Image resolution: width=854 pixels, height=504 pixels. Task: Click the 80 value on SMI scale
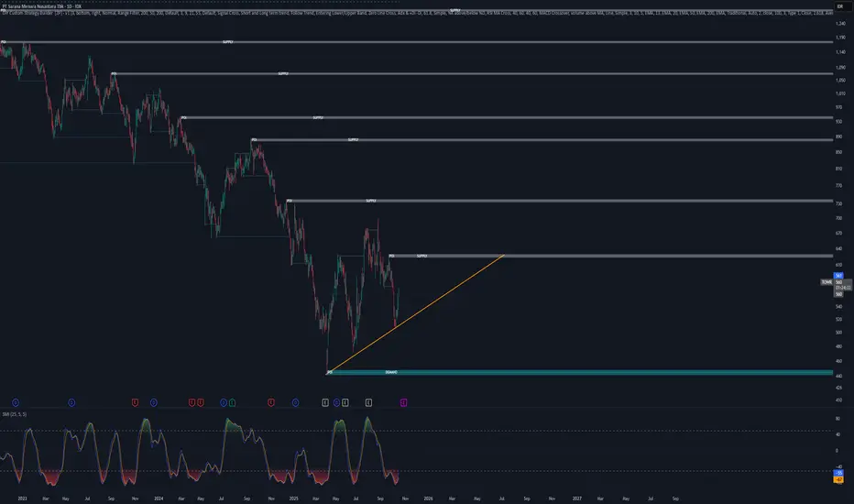[838, 419]
